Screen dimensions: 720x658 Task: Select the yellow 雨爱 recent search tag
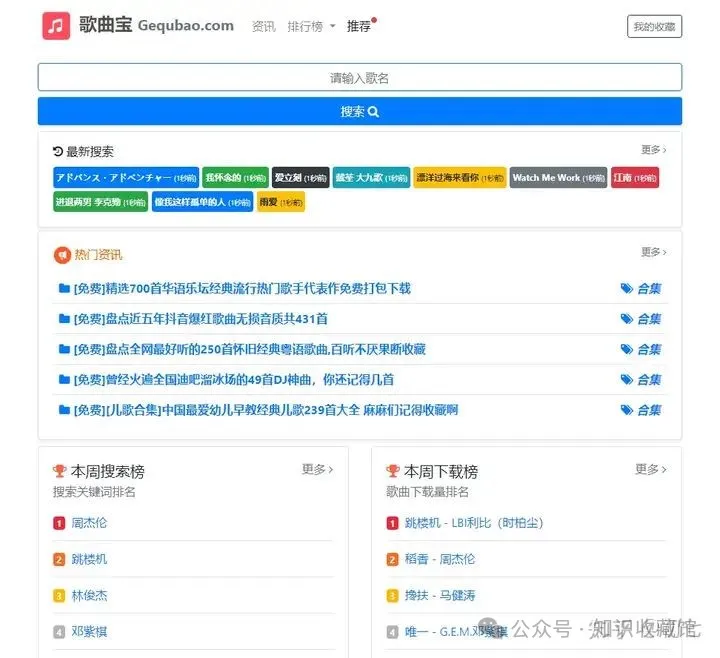tap(280, 202)
